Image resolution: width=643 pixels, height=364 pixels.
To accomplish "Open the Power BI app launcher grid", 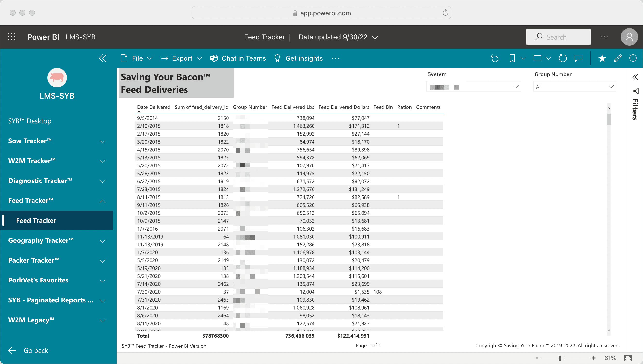I will [11, 37].
